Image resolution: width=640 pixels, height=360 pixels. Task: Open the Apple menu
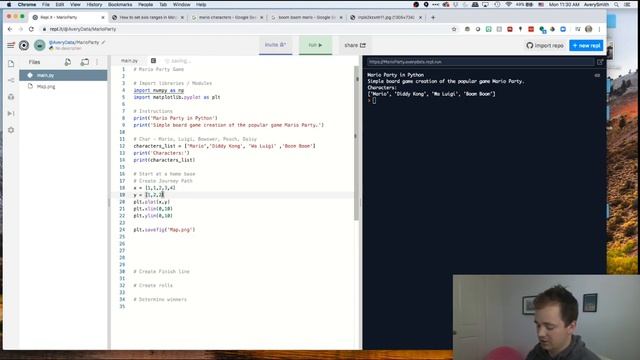[x=9, y=4]
